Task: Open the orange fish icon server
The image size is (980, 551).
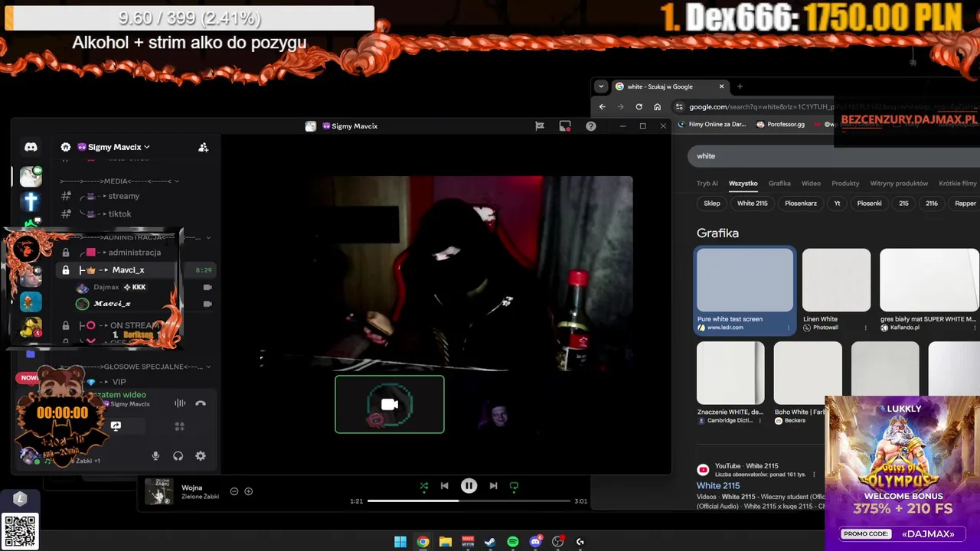Action: [31, 302]
